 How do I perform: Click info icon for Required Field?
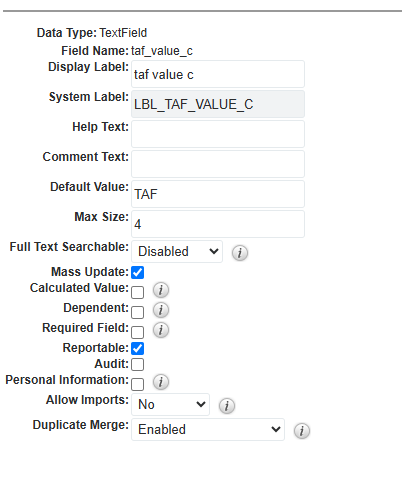161,330
